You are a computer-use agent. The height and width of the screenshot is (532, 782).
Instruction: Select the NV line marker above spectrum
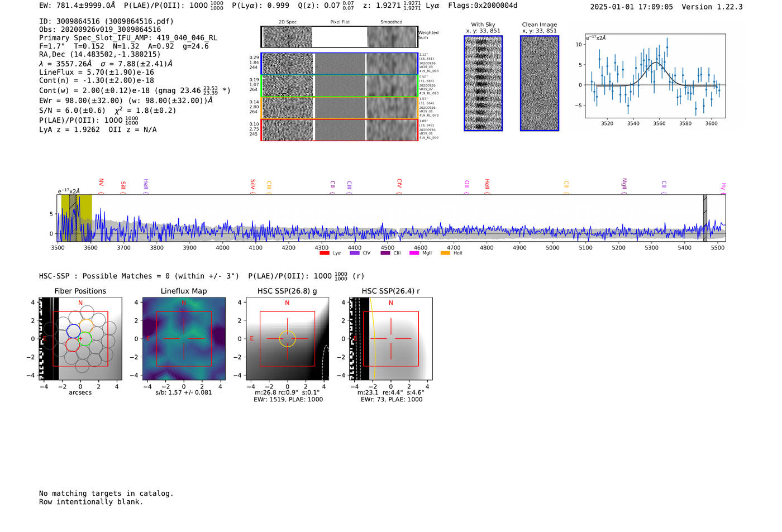point(101,186)
